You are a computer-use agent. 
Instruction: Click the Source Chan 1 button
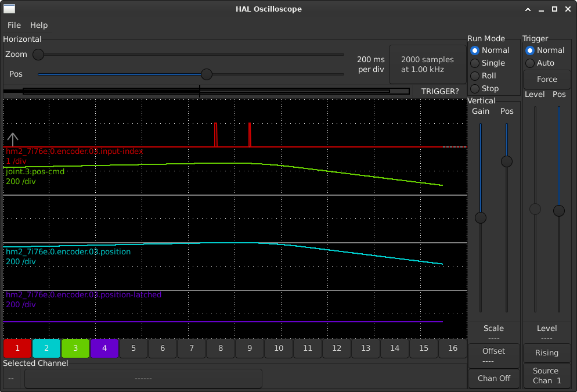(x=547, y=376)
